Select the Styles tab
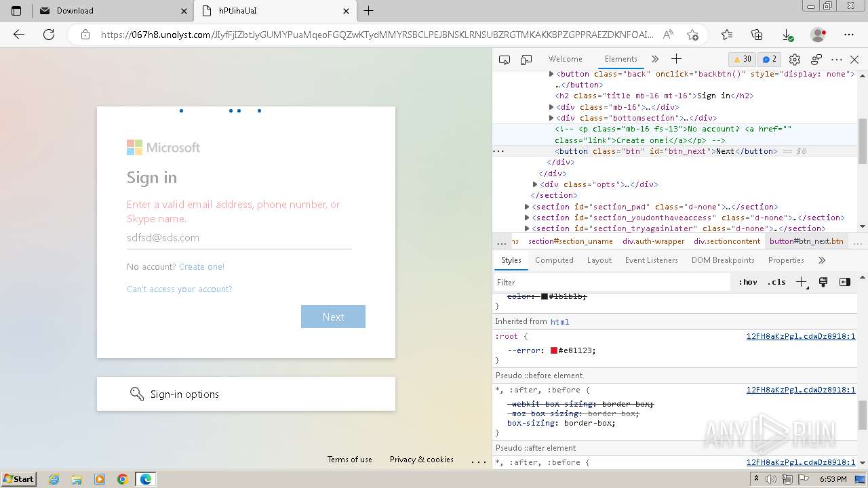This screenshot has width=868, height=488. 511,260
